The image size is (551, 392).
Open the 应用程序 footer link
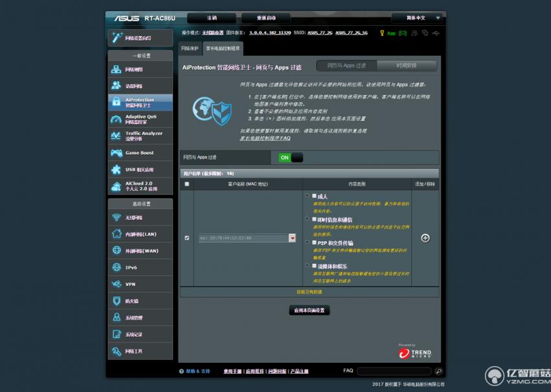tap(255, 371)
